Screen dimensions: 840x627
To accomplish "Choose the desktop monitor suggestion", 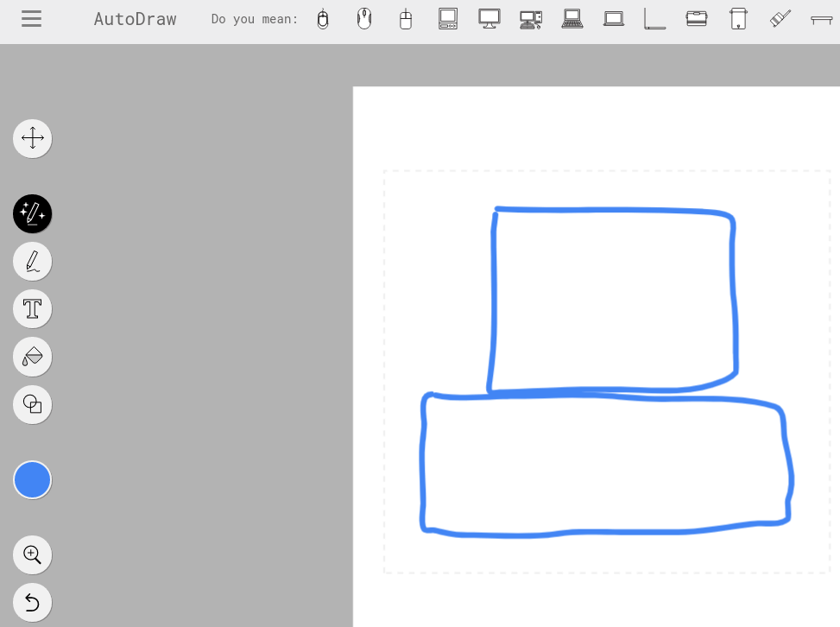I will [489, 19].
